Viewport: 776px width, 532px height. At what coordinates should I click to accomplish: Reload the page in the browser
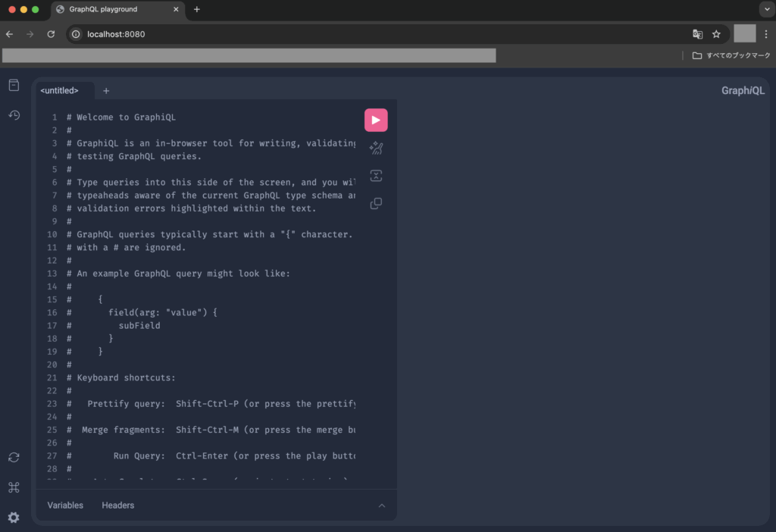(51, 34)
